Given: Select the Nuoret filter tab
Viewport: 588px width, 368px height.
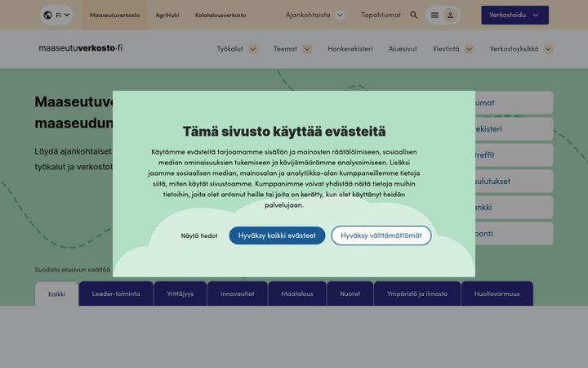Looking at the screenshot, I should pyautogui.click(x=350, y=294).
